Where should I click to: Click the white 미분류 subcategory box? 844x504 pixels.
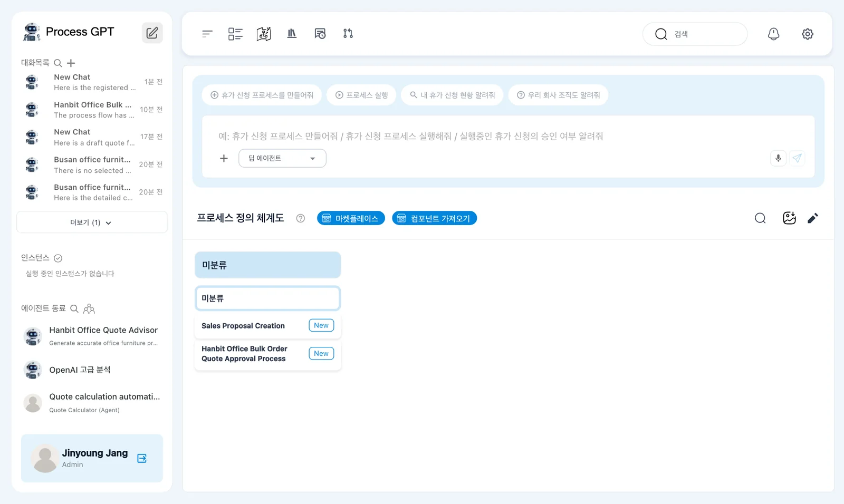click(267, 298)
